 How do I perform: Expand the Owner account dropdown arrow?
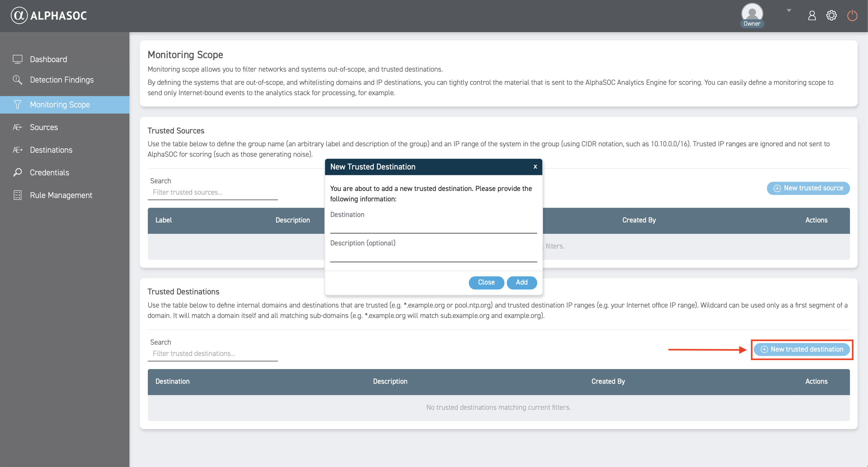tap(789, 10)
